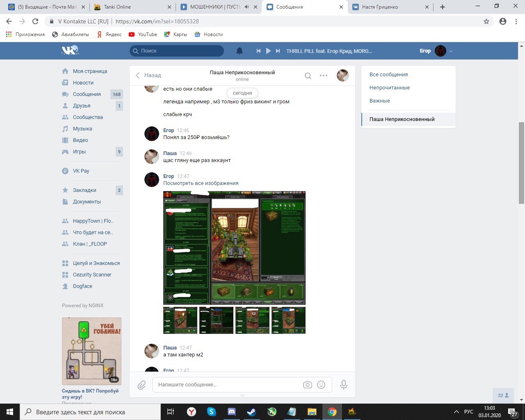Go to previous music track
This screenshot has width=525, height=420.
258,51
